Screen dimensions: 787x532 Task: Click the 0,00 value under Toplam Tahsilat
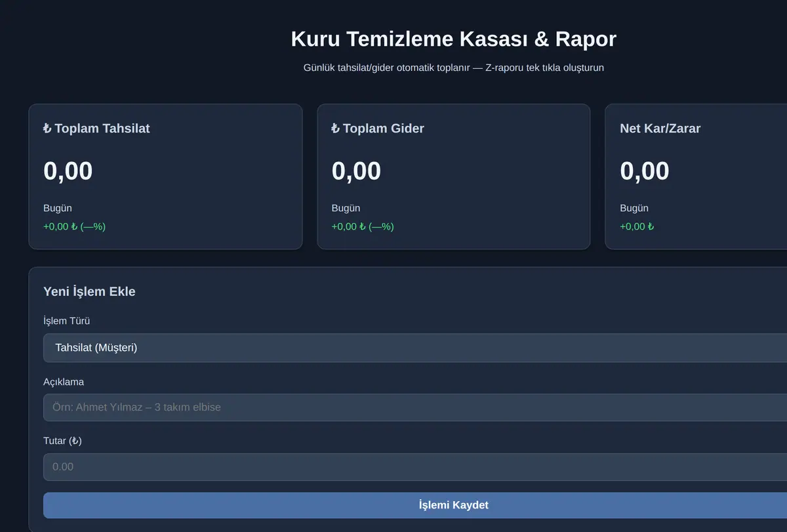[68, 171]
